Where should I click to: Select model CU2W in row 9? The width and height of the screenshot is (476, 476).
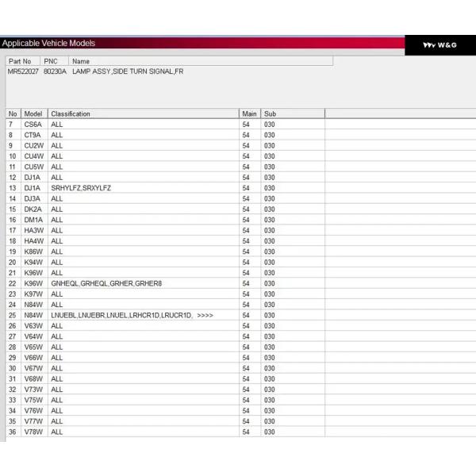[x=34, y=146]
